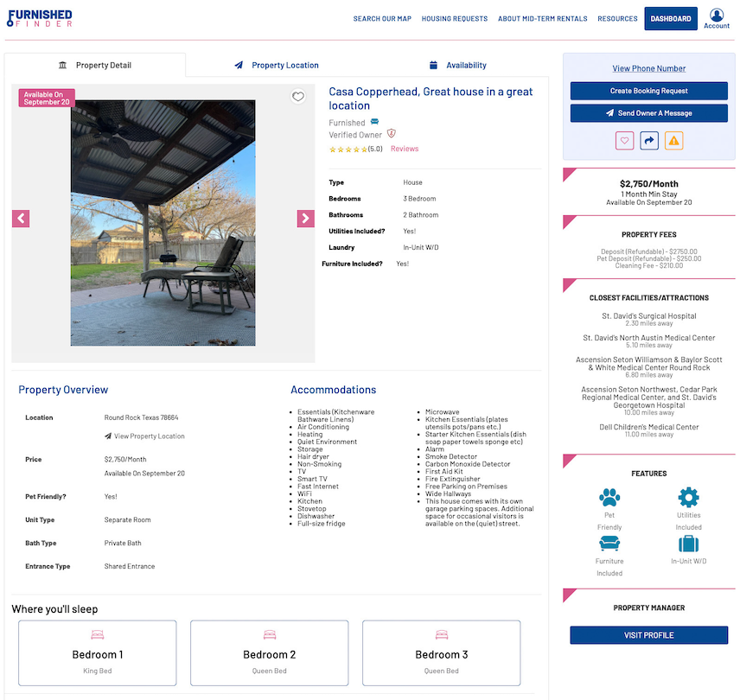Viewport: 740px width, 700px height.
Task: Open About Mid-Term Rentals navigation item
Action: tap(542, 19)
